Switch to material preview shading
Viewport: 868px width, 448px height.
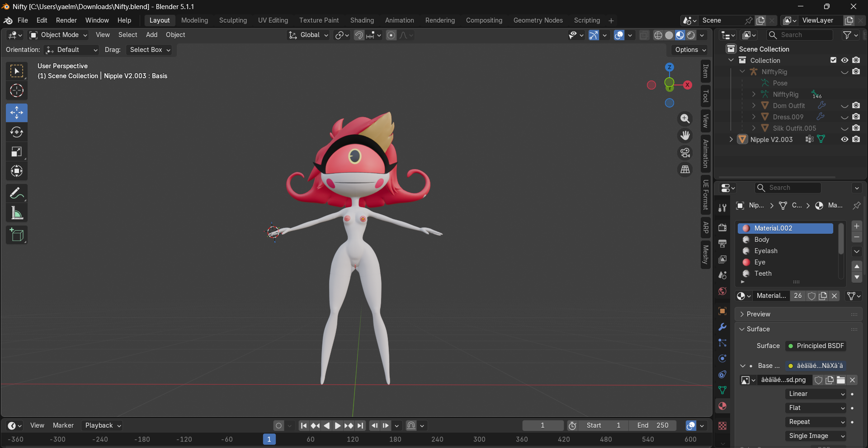(x=680, y=35)
